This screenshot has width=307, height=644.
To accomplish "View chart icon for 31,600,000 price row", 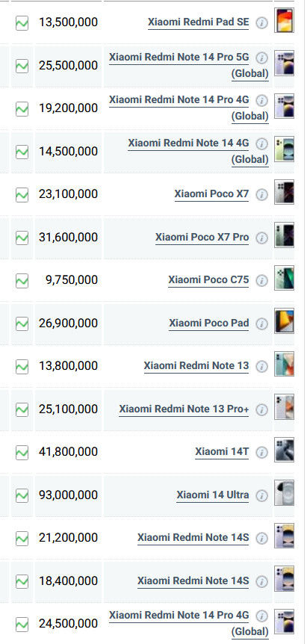I will pos(22,238).
